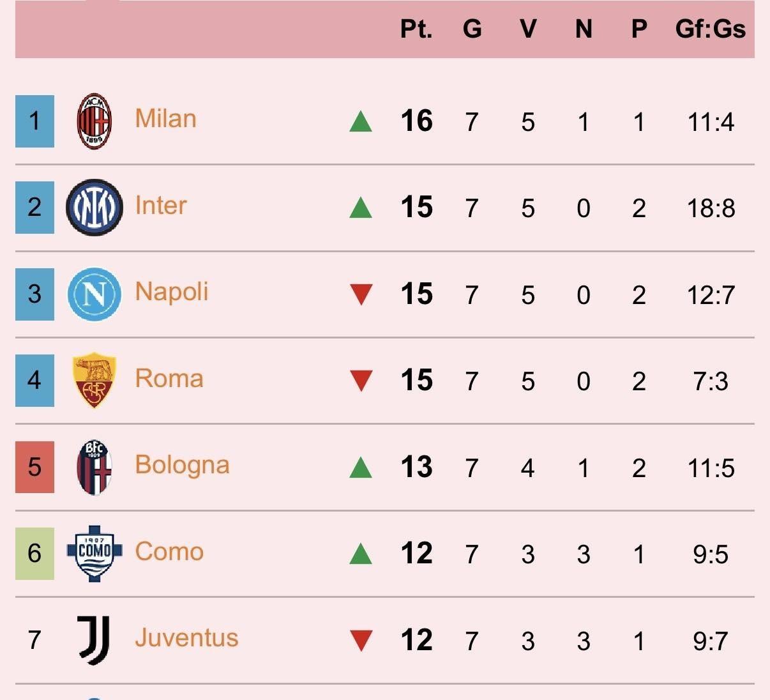The width and height of the screenshot is (770, 700).
Task: Click the Roma club crest
Action: 94,380
